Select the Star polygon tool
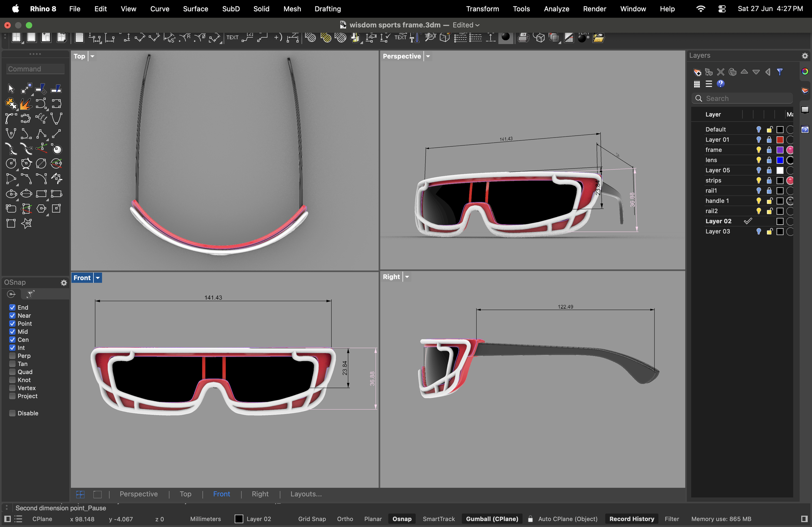The width and height of the screenshot is (812, 527). (26, 224)
